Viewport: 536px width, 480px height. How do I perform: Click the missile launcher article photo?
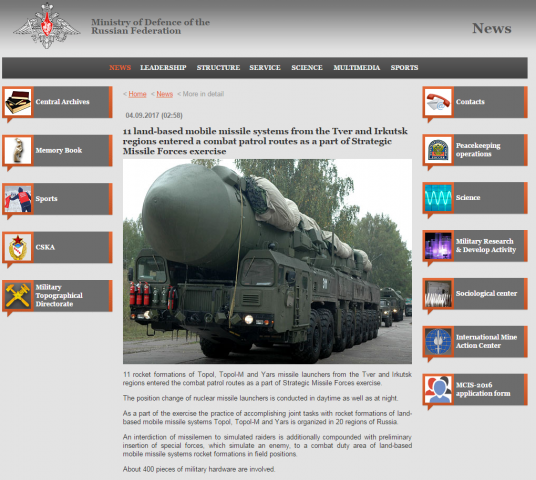click(267, 262)
